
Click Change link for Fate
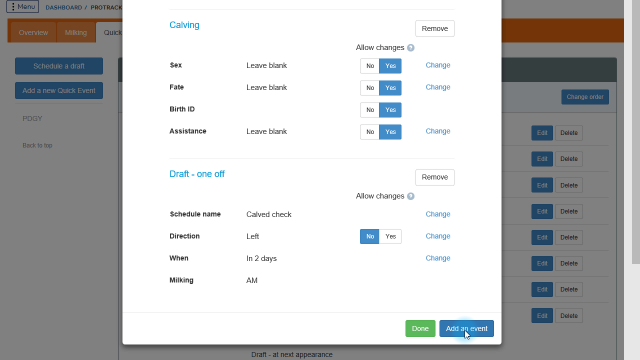438,87
